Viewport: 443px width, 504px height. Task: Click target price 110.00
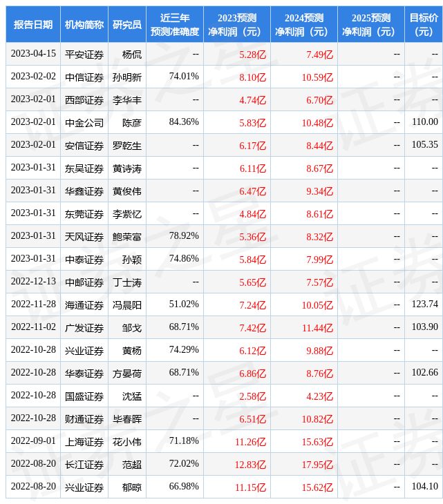coord(425,122)
